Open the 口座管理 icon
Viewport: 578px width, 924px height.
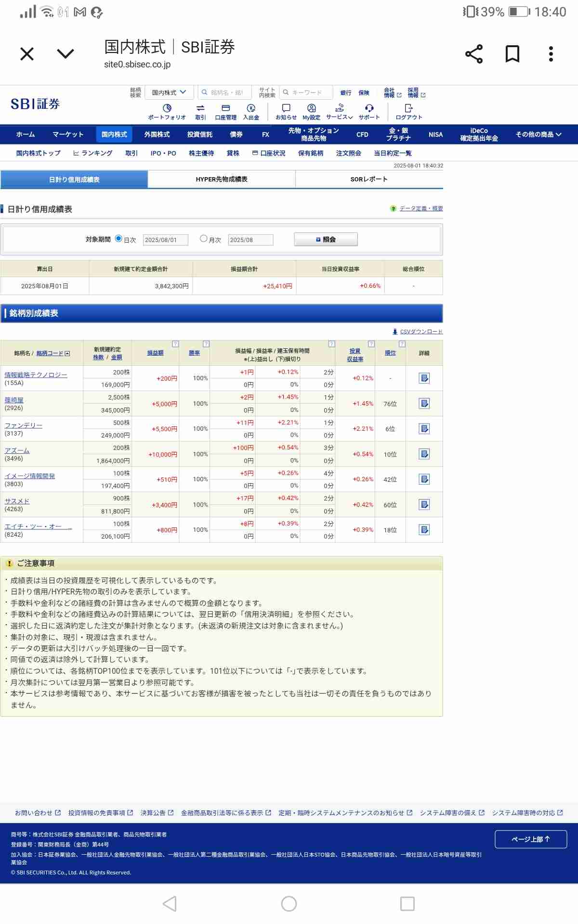click(225, 112)
